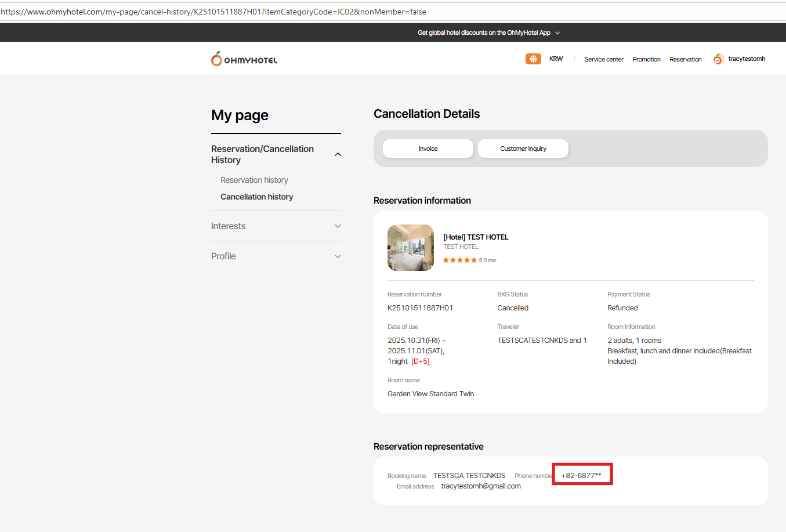Click the 5.0 star rating

coord(470,260)
